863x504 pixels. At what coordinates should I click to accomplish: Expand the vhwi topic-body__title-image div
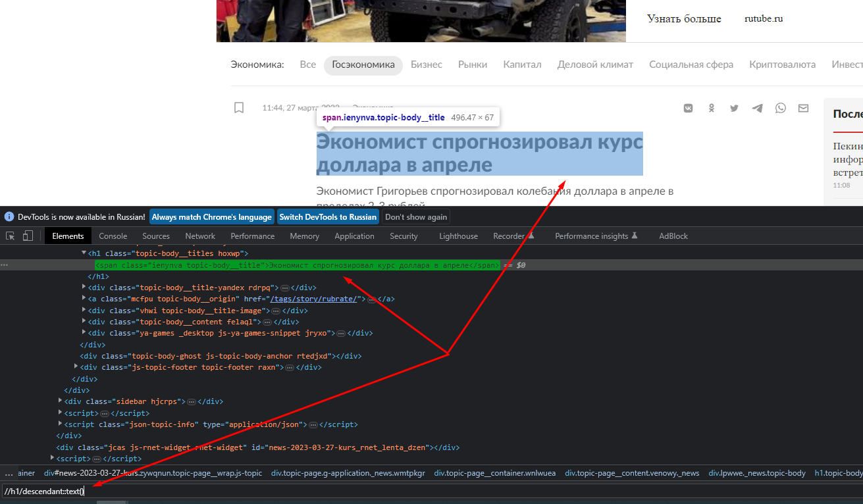click(84, 310)
